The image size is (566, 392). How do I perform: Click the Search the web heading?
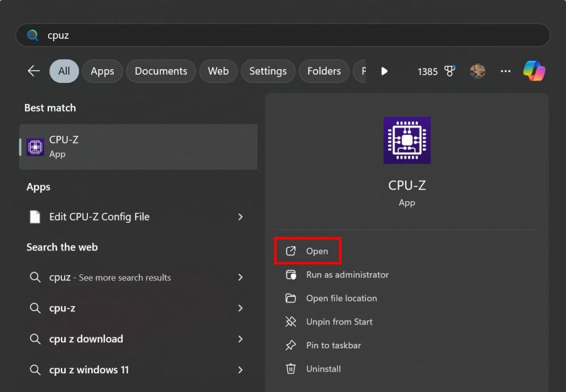62,247
